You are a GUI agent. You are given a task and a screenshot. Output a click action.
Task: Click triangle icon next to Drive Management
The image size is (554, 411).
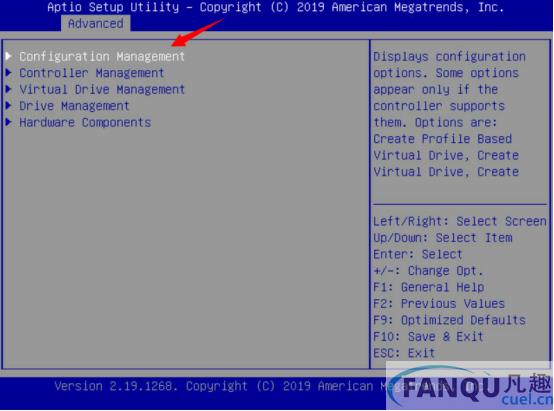(x=9, y=105)
